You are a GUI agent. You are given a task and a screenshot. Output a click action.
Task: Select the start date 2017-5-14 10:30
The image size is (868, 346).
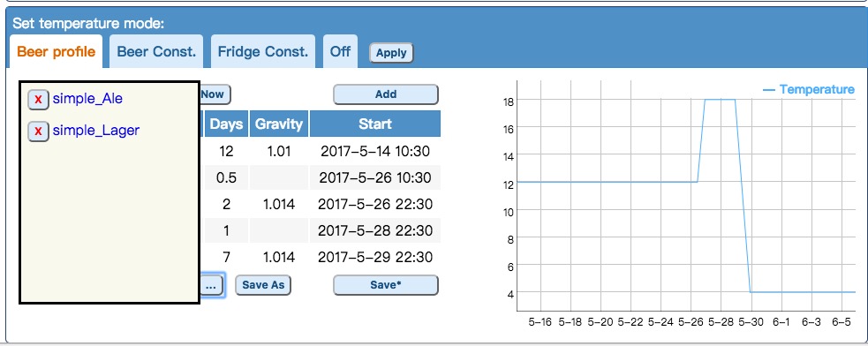(374, 151)
